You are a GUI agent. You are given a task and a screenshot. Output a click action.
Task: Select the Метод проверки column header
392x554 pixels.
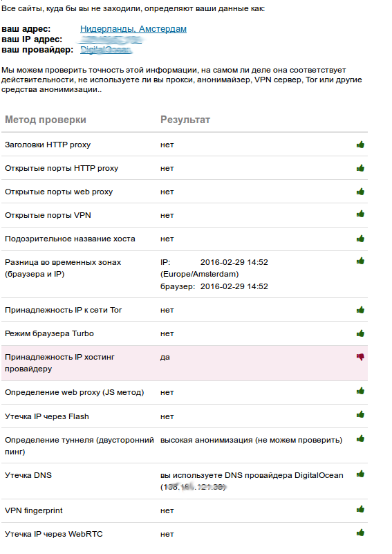(x=46, y=120)
